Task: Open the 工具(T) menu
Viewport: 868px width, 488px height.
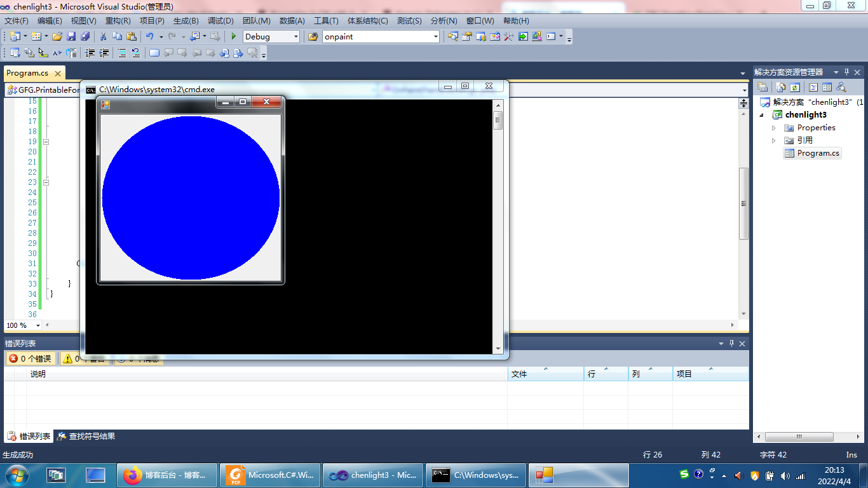Action: click(x=326, y=21)
